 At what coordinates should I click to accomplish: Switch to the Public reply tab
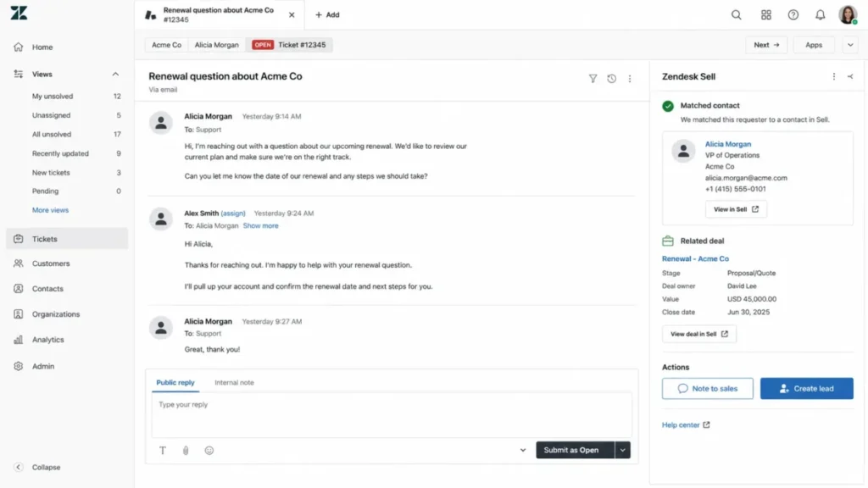[x=175, y=383]
